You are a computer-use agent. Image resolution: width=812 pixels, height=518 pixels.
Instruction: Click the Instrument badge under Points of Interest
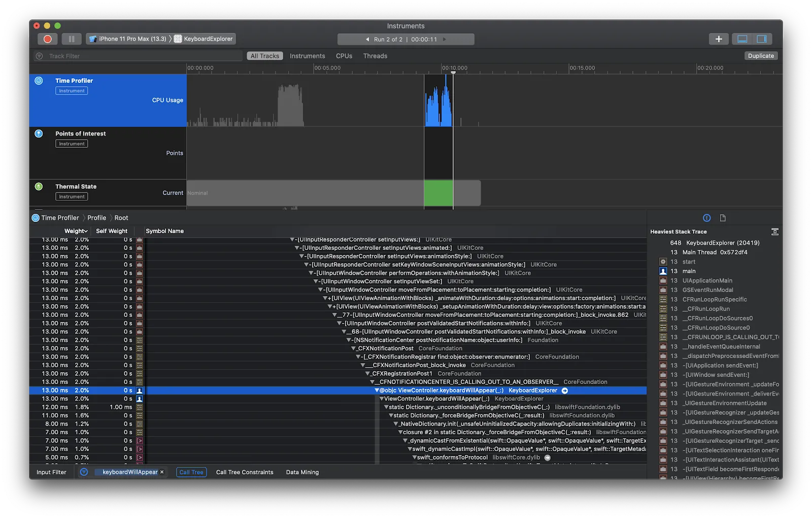tap(72, 144)
